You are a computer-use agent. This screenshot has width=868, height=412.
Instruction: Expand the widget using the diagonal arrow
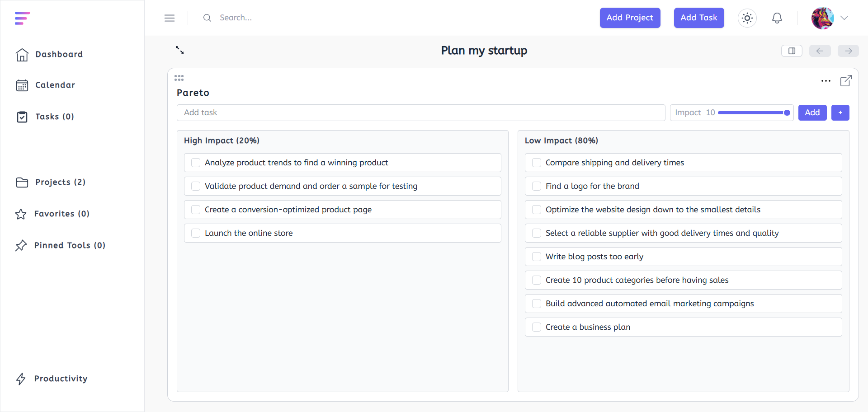point(179,50)
